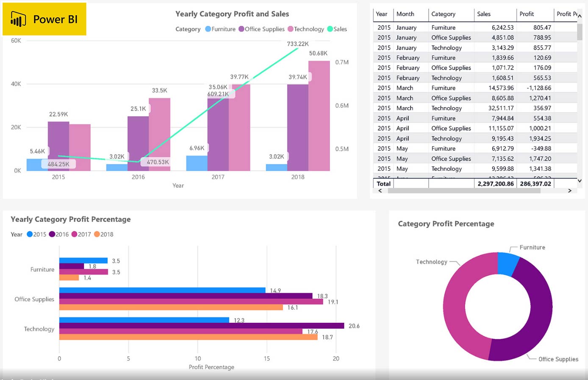Click the 2015 year legend item
The image size is (588, 380).
(x=36, y=234)
